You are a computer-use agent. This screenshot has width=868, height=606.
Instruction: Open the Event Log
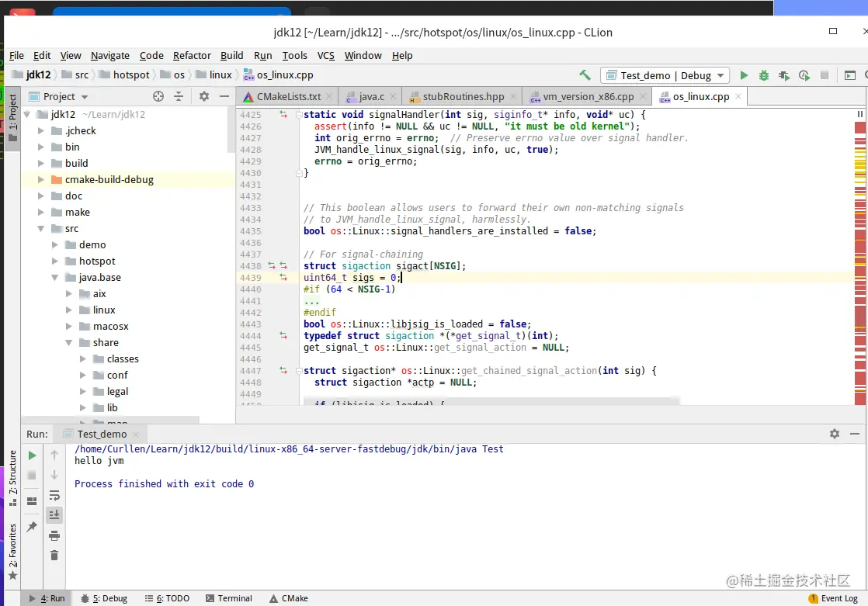[833, 598]
